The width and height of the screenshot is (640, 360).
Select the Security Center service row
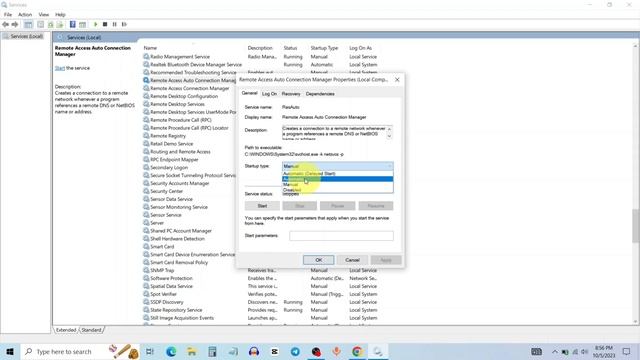(166, 191)
